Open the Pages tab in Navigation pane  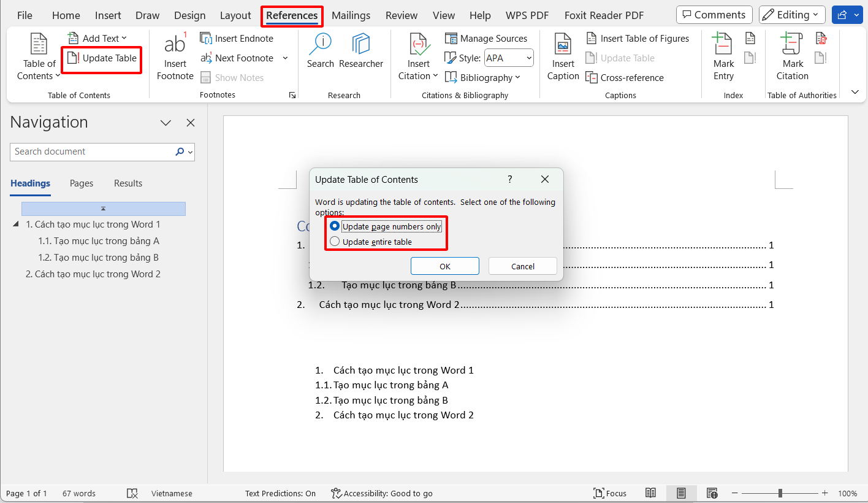81,183
